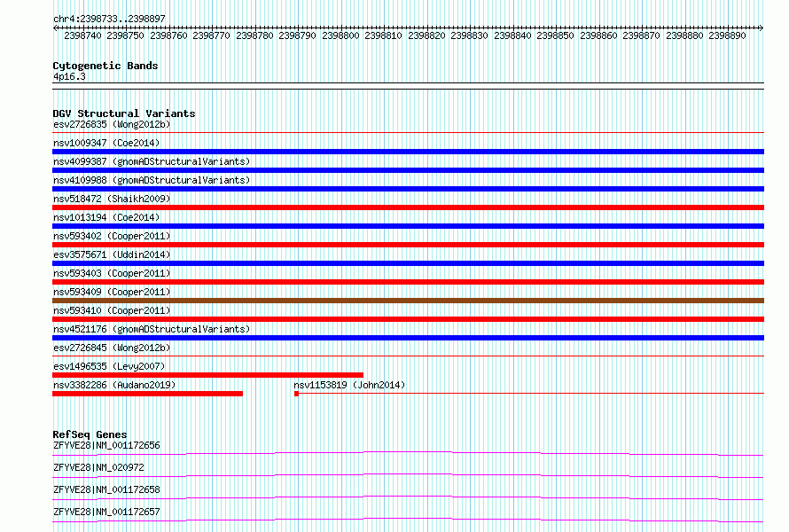The image size is (789, 532).
Task: Click ruler position 2398840
Action: click(512, 35)
